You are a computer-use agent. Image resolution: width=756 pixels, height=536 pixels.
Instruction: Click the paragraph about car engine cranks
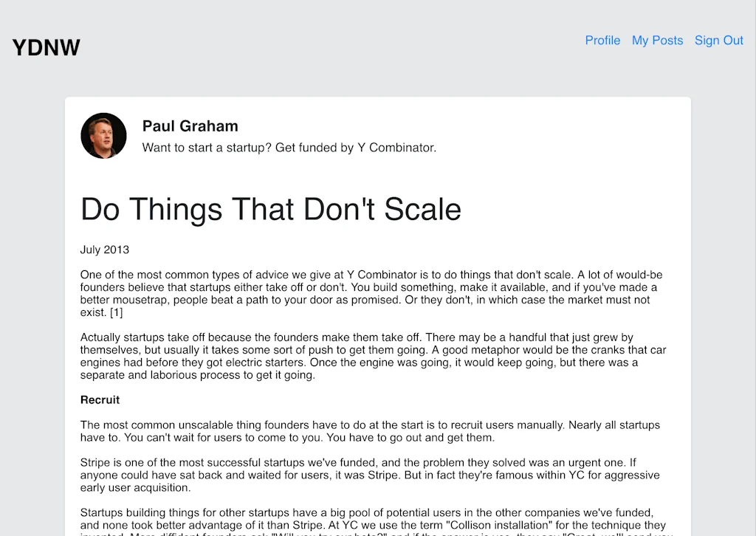[369, 356]
